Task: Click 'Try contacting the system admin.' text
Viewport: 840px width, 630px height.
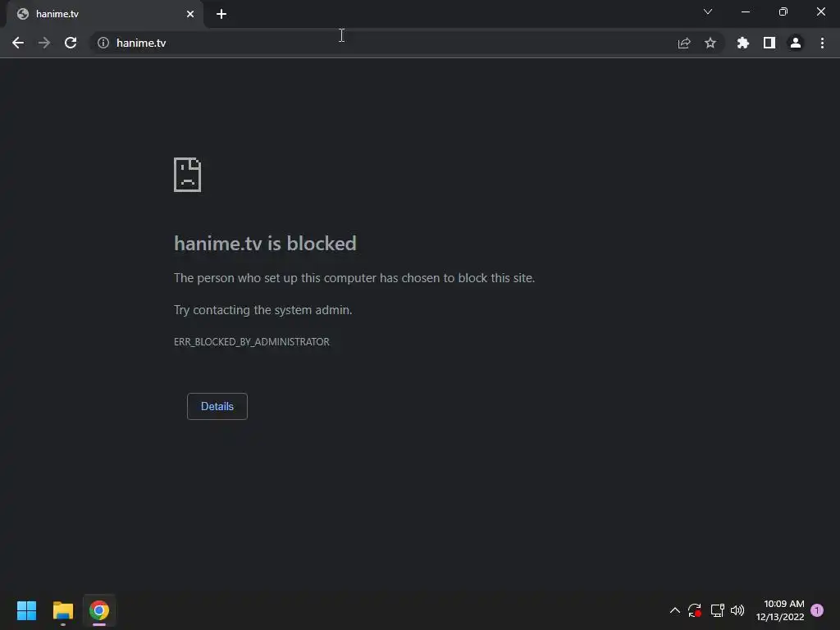Action: [263, 310]
